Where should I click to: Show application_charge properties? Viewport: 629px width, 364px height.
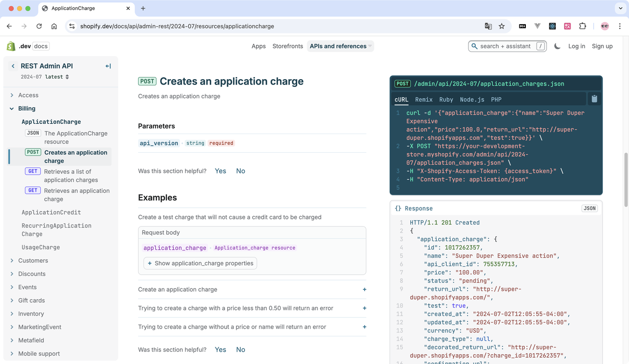point(200,263)
